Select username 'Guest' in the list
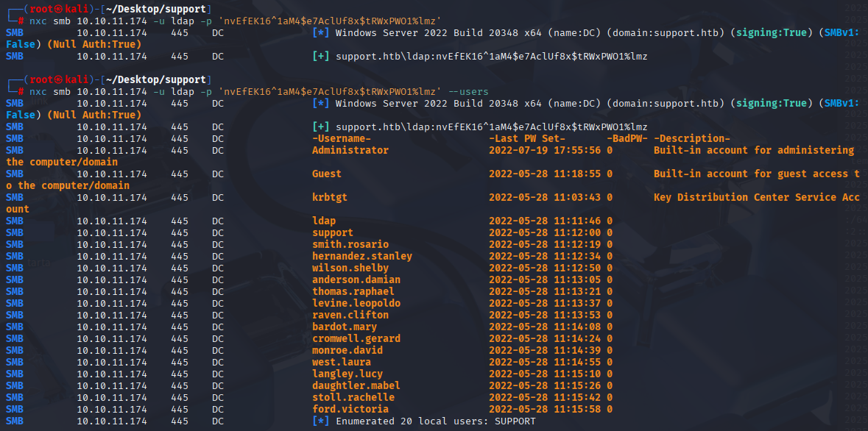Viewport: 868px width, 431px height. (327, 174)
